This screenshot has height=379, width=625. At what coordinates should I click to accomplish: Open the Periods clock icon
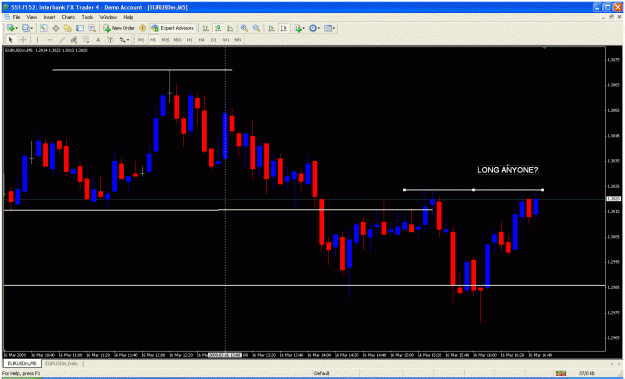click(313, 28)
